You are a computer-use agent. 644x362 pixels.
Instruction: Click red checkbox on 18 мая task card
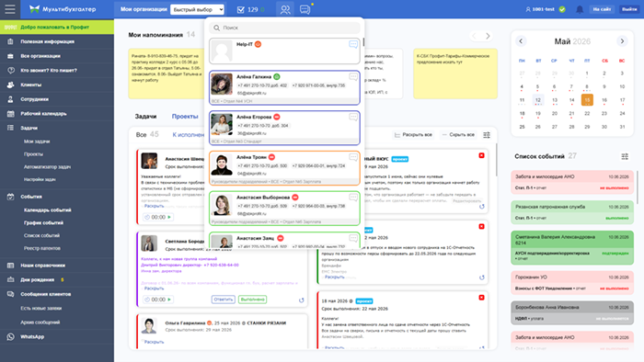click(x=481, y=297)
